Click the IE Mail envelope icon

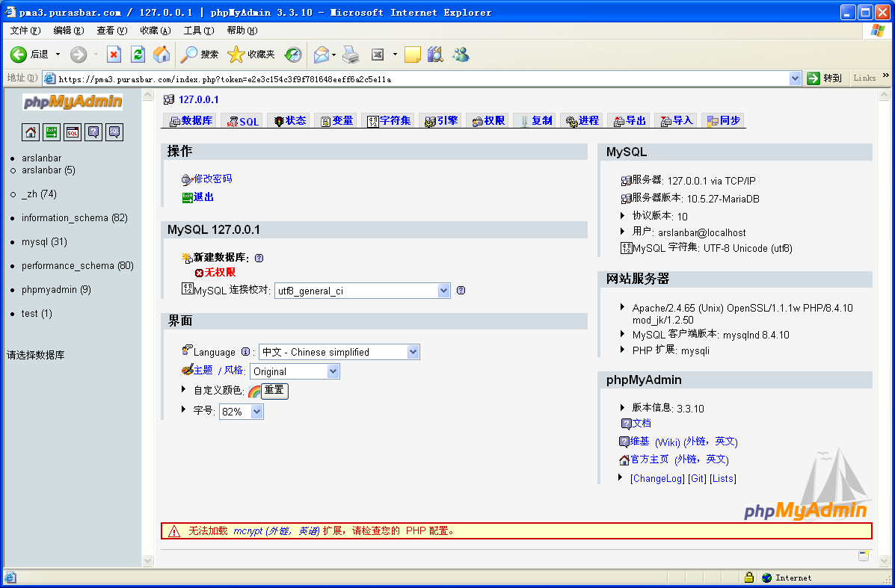click(322, 55)
